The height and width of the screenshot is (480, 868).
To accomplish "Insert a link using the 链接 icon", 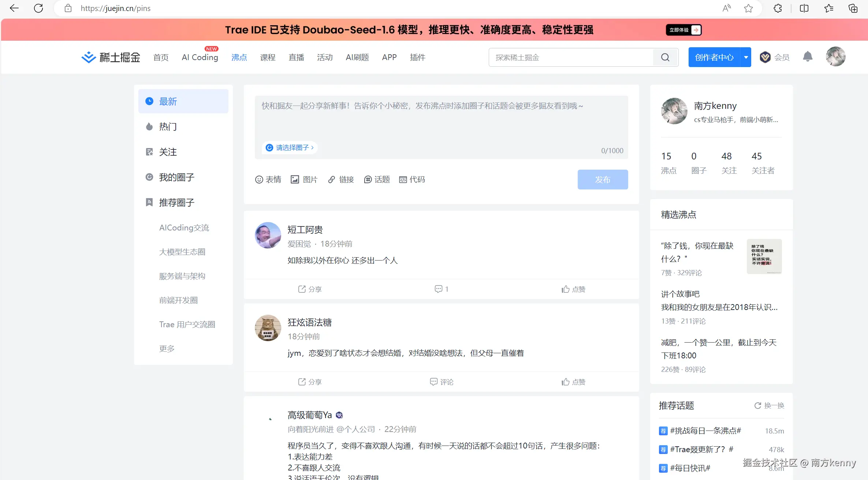I will pos(340,180).
